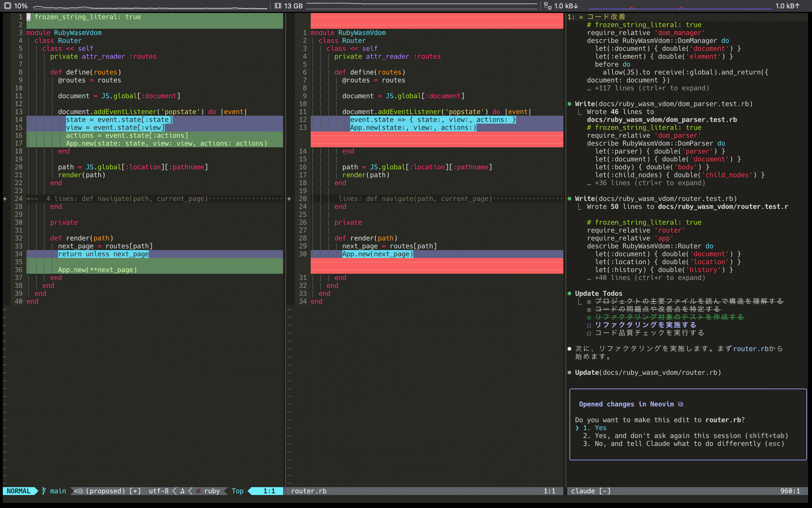The width and height of the screenshot is (812, 508).
Task: Click the router.rb link in Claude's message
Action: (751, 349)
